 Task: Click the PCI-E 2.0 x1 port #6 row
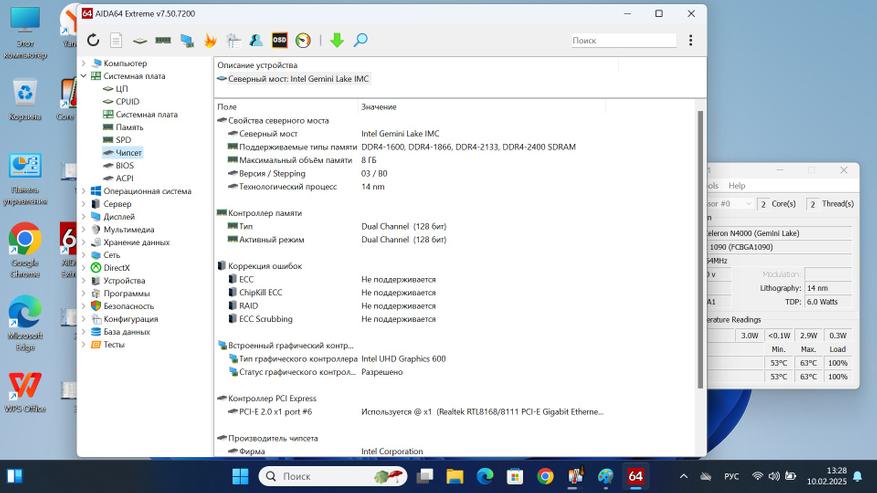410,411
